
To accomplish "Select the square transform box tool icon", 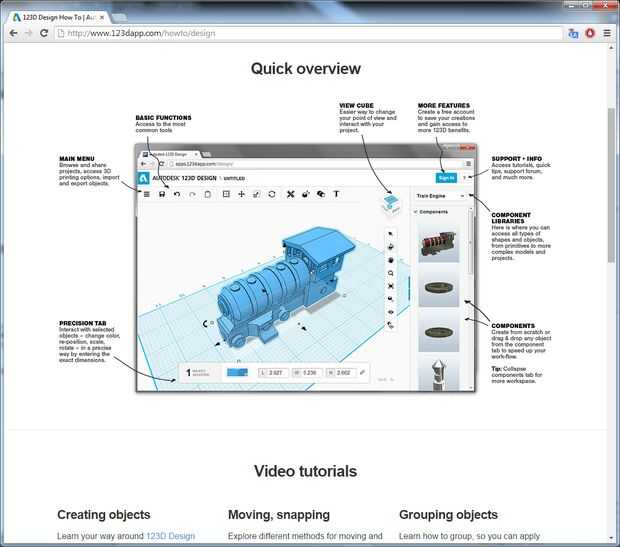I will (x=226, y=194).
